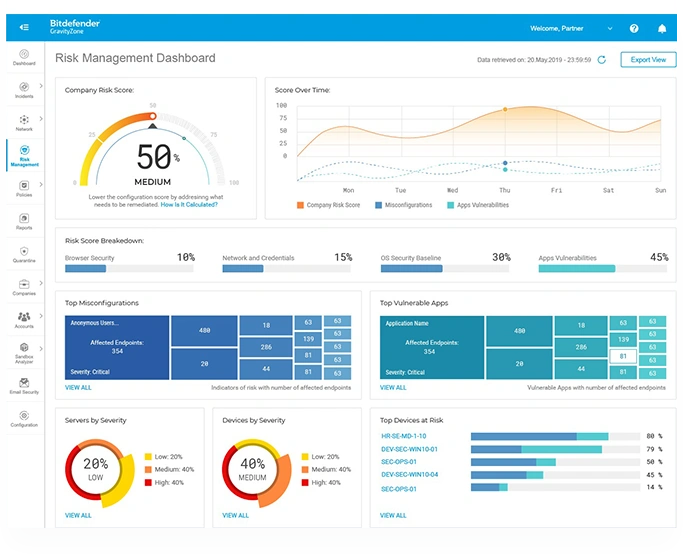Screen dimensions: 683x554
Task: Collapse the sidebar with the menu toggle icon
Action: click(x=24, y=27)
